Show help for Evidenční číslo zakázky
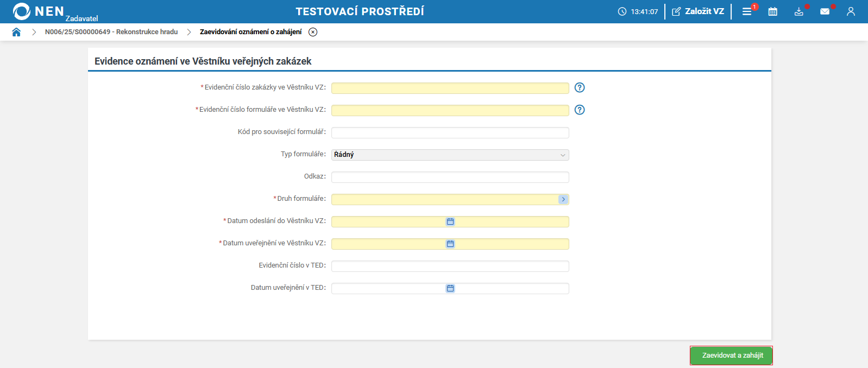Screen dimensions: 868x368 [580, 87]
